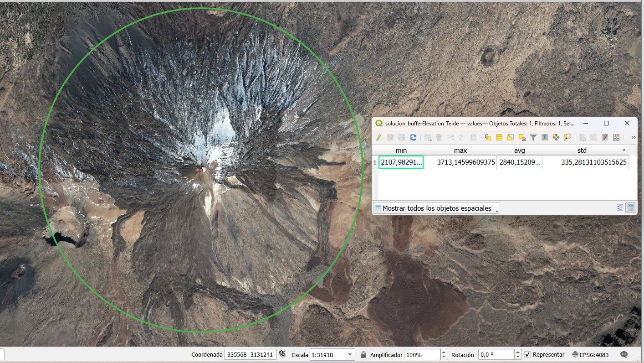Select row 1 by its row number
This screenshot has height=363, width=644.
pos(375,162)
